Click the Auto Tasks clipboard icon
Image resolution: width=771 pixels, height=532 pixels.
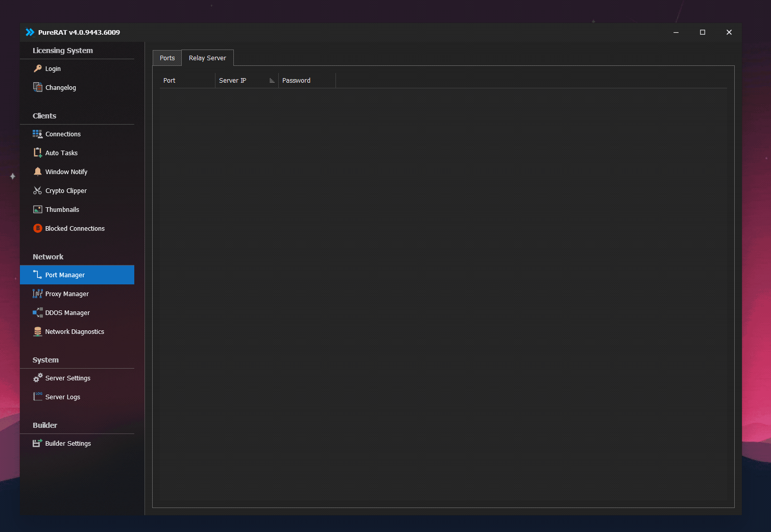[37, 153]
